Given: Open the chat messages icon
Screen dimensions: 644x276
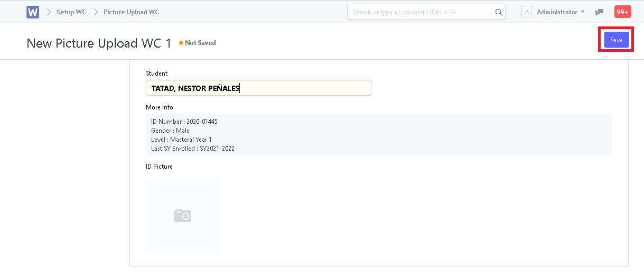Looking at the screenshot, I should (599, 12).
